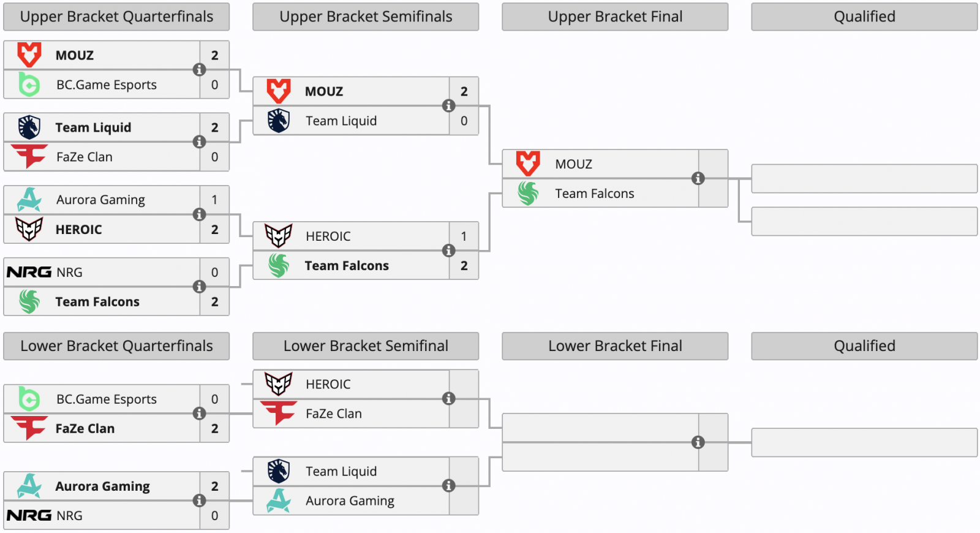Select the Upper Bracket Quarterfinals header

(x=116, y=17)
